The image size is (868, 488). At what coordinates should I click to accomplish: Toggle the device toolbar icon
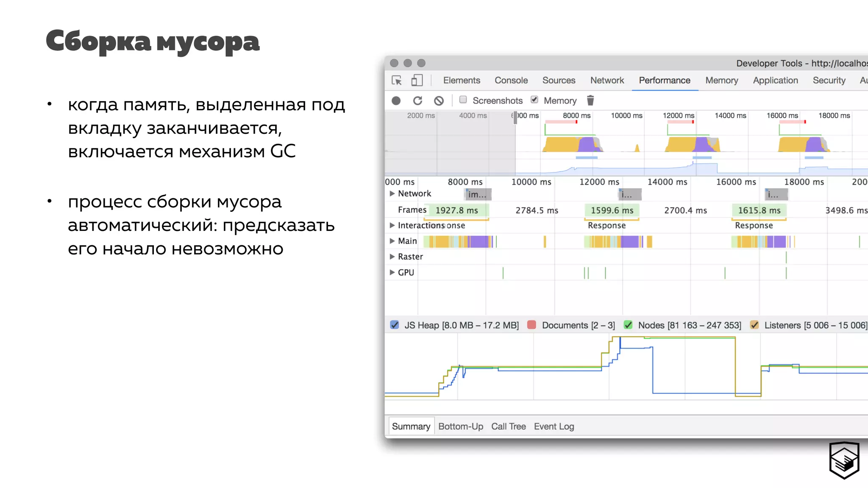point(417,80)
